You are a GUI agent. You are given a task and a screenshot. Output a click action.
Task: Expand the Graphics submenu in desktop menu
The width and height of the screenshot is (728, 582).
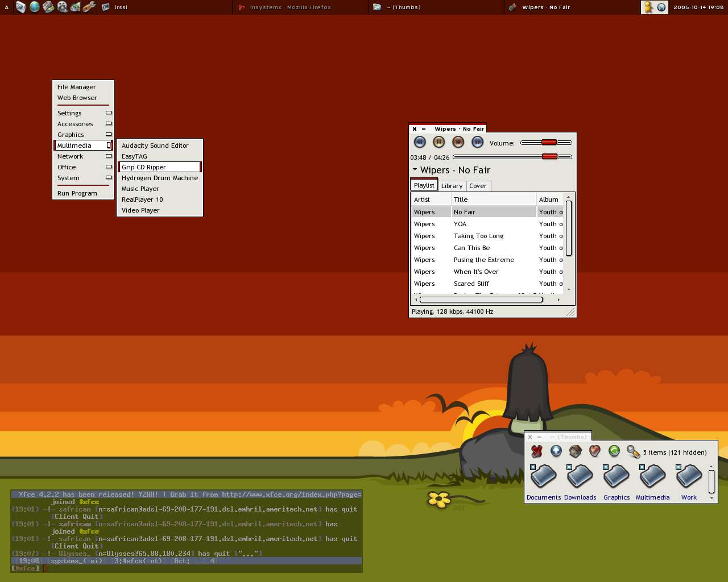coord(84,135)
